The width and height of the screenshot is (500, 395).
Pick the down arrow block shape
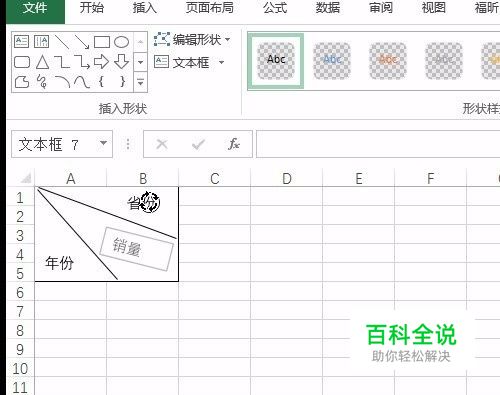pos(121,62)
